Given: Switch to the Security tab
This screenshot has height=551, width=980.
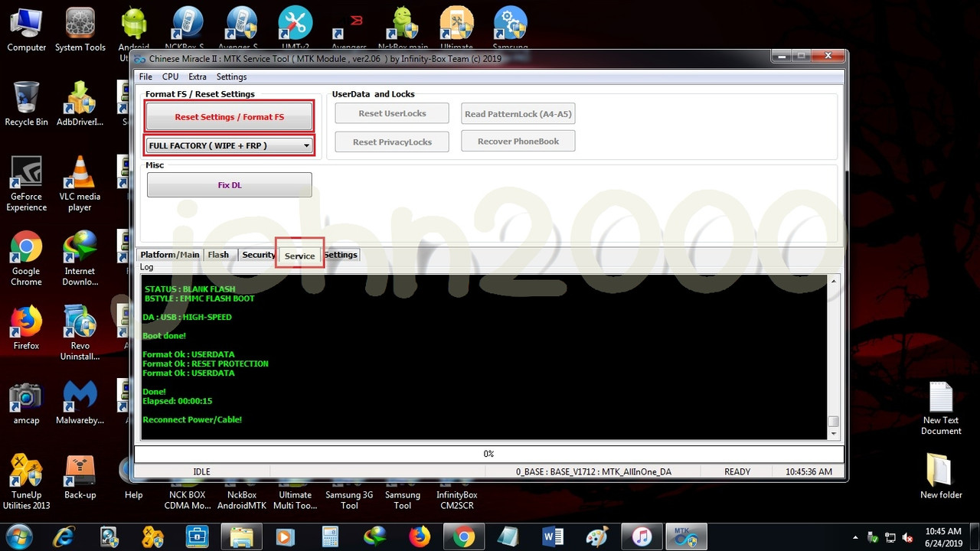Looking at the screenshot, I should [259, 255].
